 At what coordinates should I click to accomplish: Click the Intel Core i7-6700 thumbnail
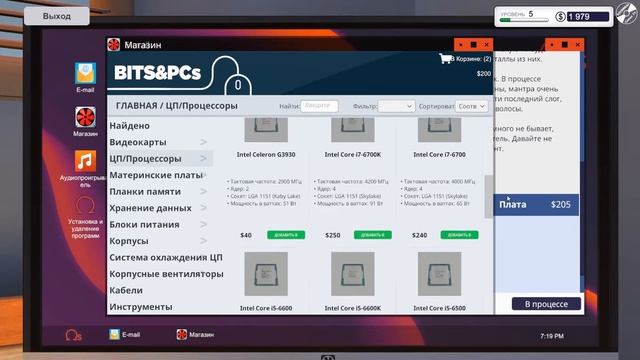coord(440,130)
